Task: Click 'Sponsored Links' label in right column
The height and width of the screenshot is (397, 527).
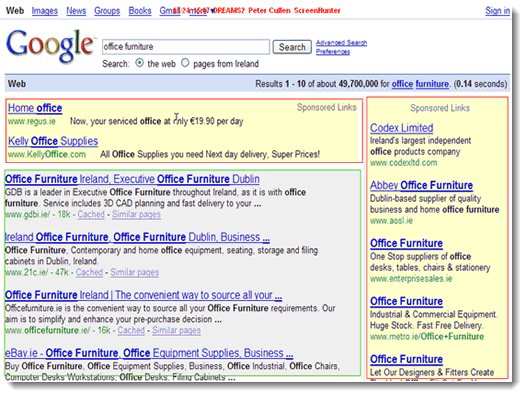Action: pos(440,108)
